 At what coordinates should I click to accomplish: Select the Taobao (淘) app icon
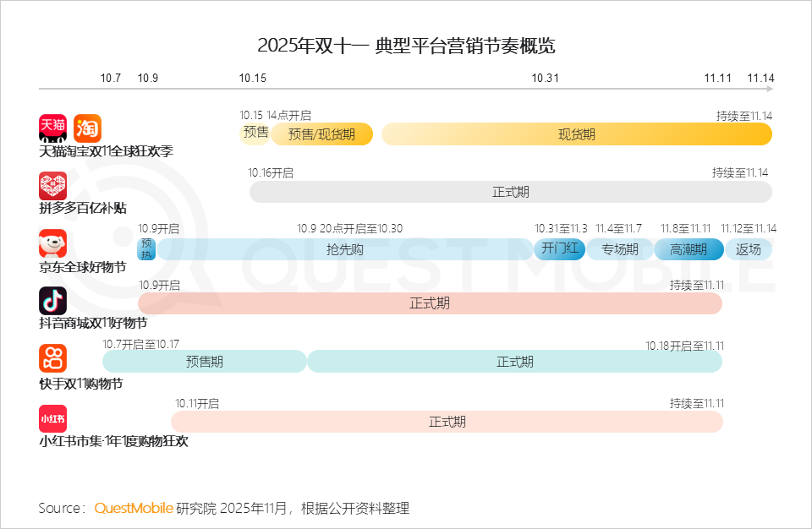click(88, 128)
